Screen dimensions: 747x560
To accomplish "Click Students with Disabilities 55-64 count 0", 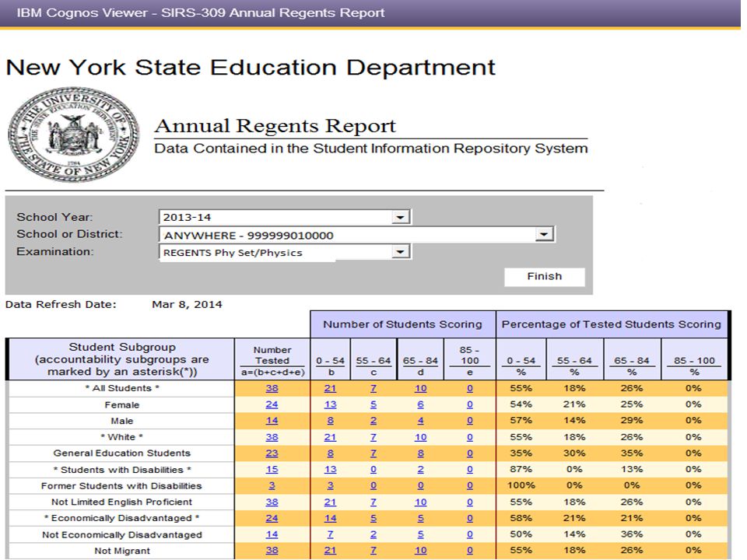I will tap(373, 470).
